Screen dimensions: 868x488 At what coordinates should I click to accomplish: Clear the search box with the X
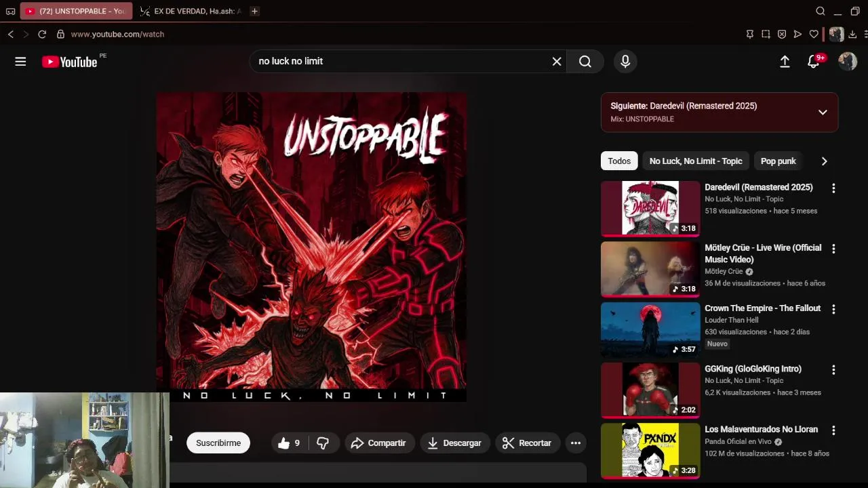point(557,62)
